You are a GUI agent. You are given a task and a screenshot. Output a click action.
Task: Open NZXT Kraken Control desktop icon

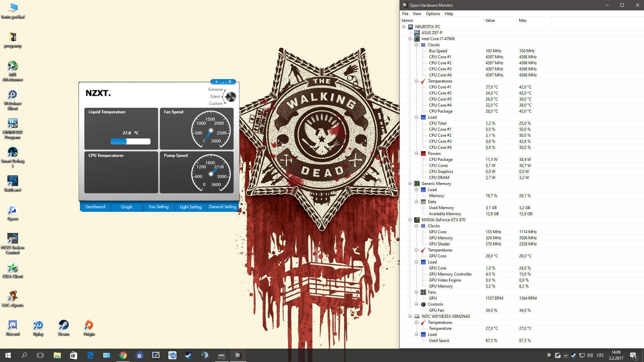click(x=13, y=244)
